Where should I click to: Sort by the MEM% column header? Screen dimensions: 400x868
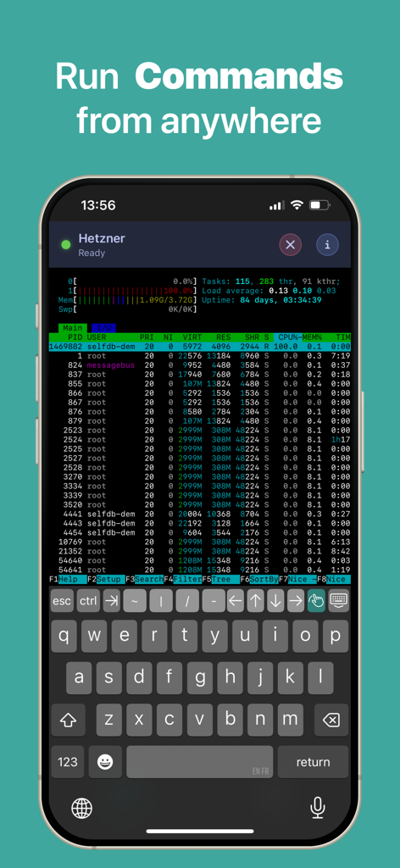[x=314, y=337]
